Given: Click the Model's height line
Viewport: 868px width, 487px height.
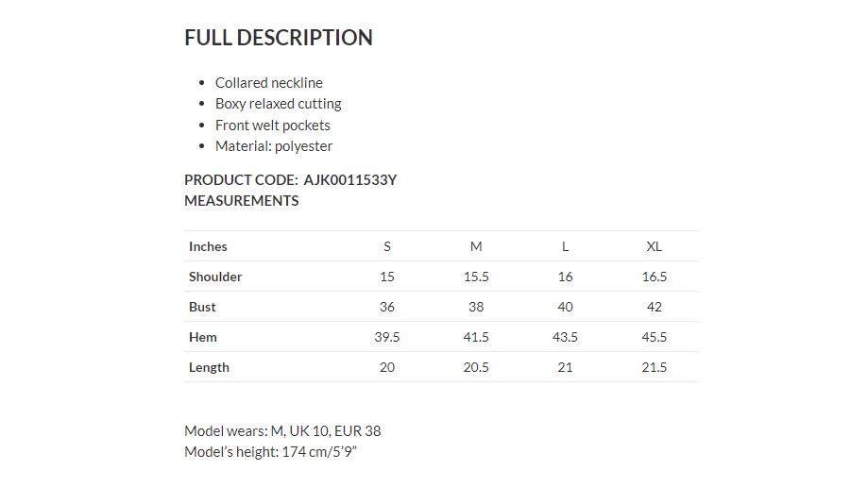Looking at the screenshot, I should 270,451.
